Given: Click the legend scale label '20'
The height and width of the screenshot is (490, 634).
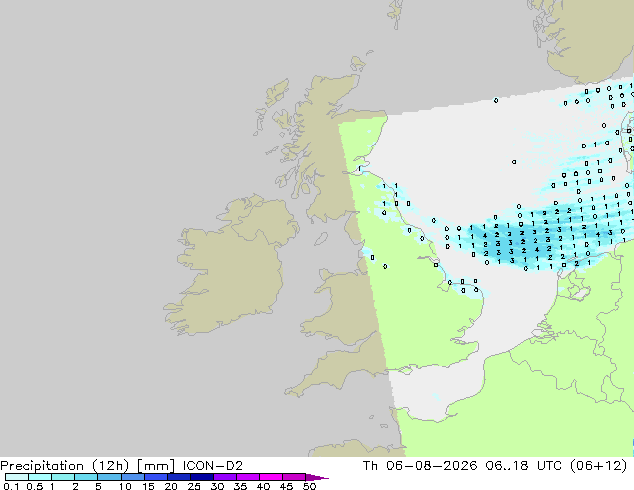Looking at the screenshot, I should pyautogui.click(x=171, y=486).
